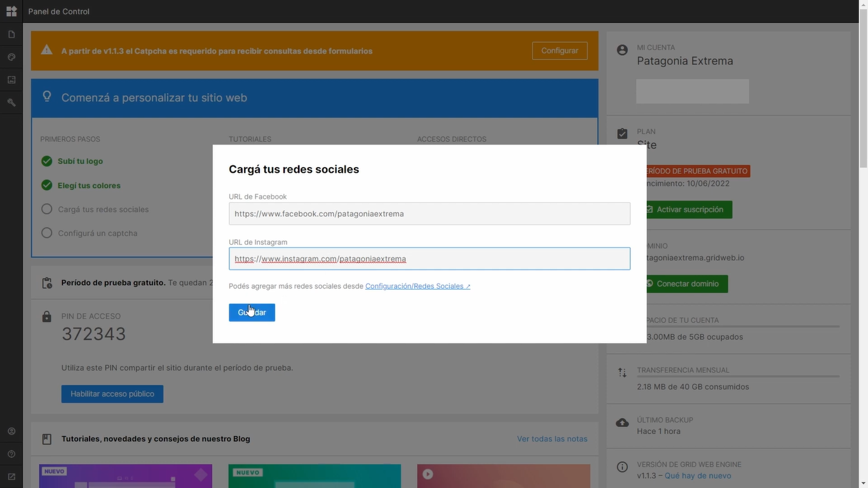868x488 pixels.
Task: Click the Configurar captcha button
Action: 560,51
